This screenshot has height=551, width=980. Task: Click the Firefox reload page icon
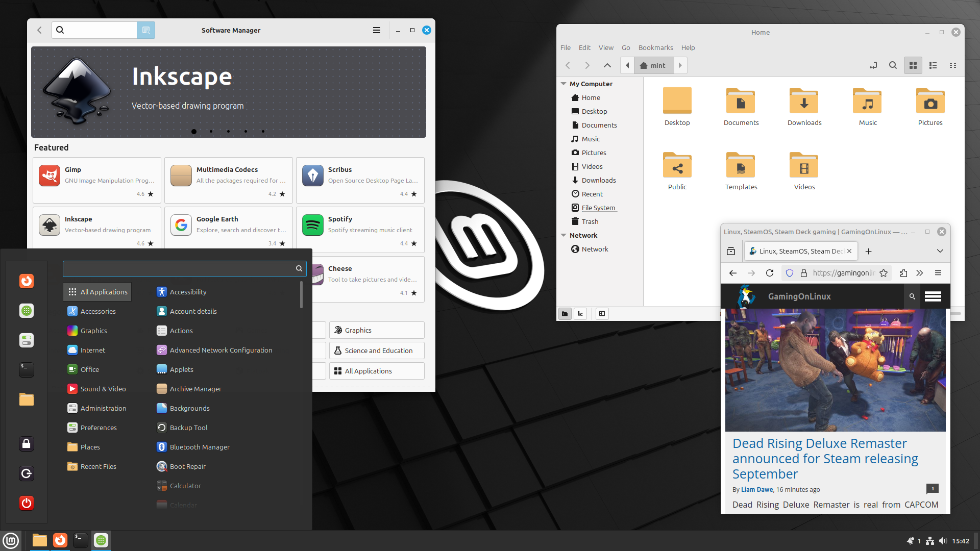click(770, 273)
